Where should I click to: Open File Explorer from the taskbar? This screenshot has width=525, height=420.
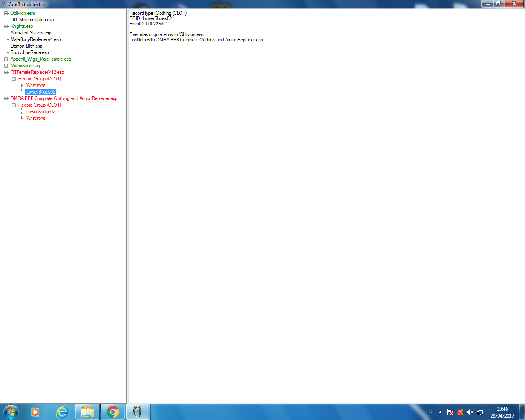pos(87,412)
